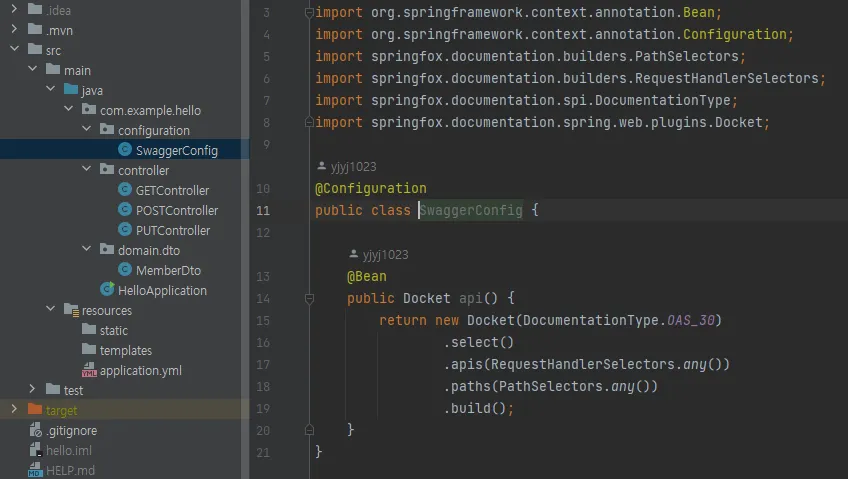Expand the target folder chevron
Screen dimensions: 848x479
pos(14,409)
